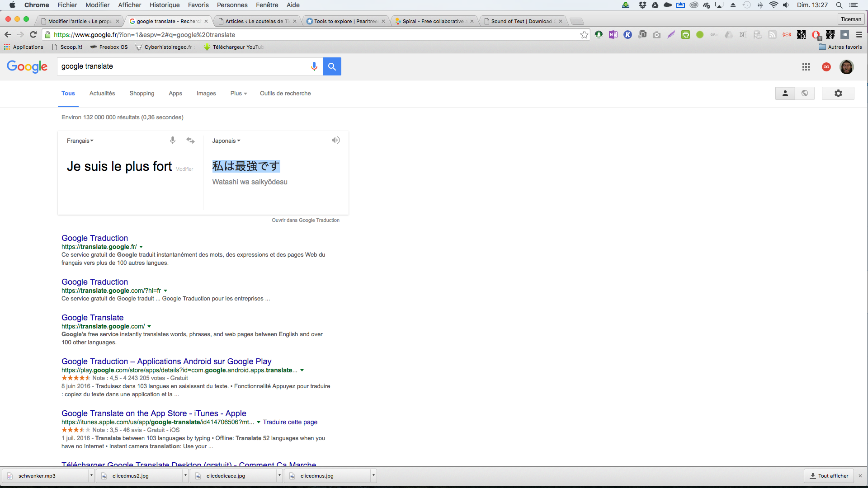Open the Historique menu in the menu bar

pos(165,5)
